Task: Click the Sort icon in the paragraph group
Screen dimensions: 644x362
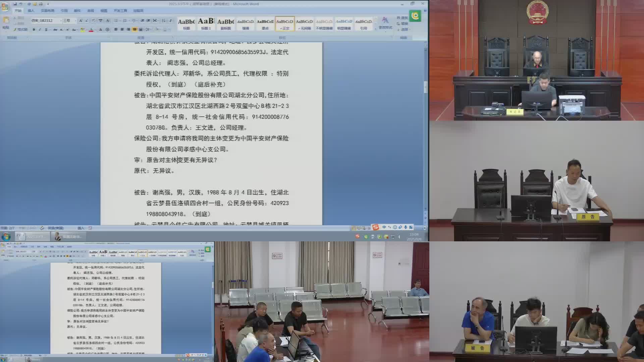Action: (x=163, y=20)
